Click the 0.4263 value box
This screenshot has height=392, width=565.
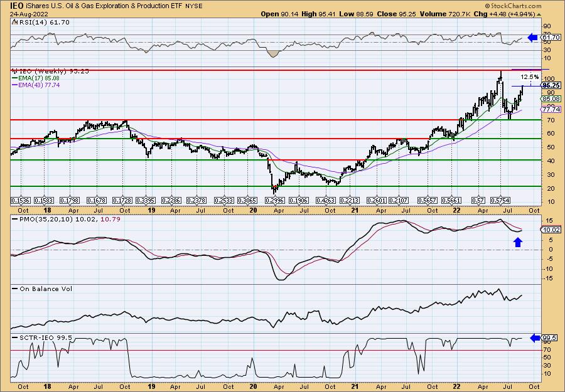[x=325, y=200]
